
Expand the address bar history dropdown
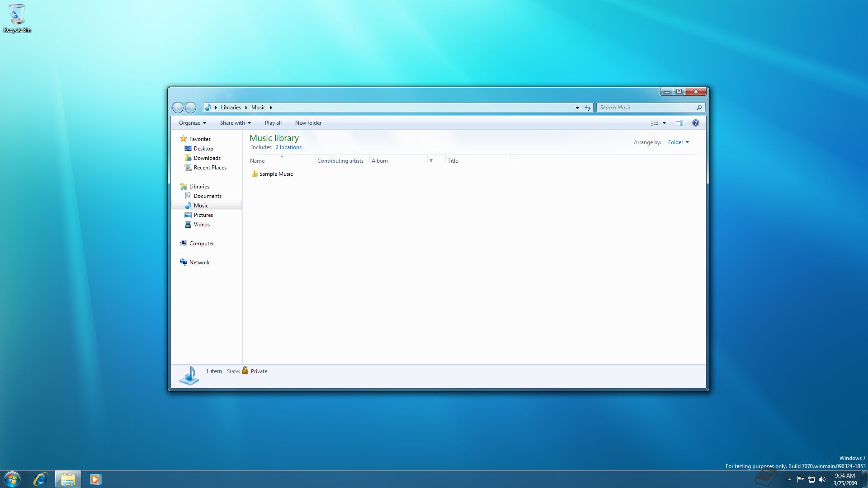coord(577,108)
